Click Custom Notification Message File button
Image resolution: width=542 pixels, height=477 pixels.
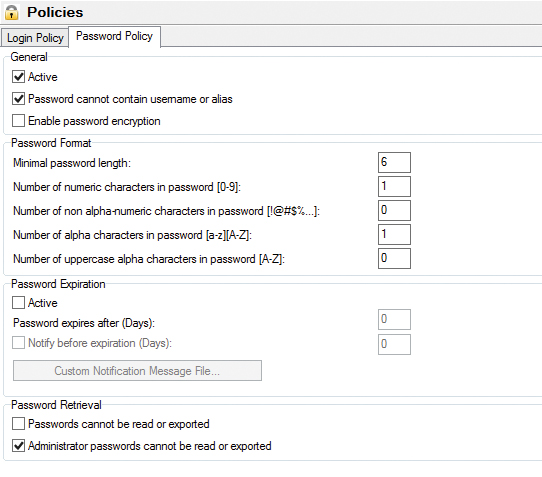pos(137,371)
